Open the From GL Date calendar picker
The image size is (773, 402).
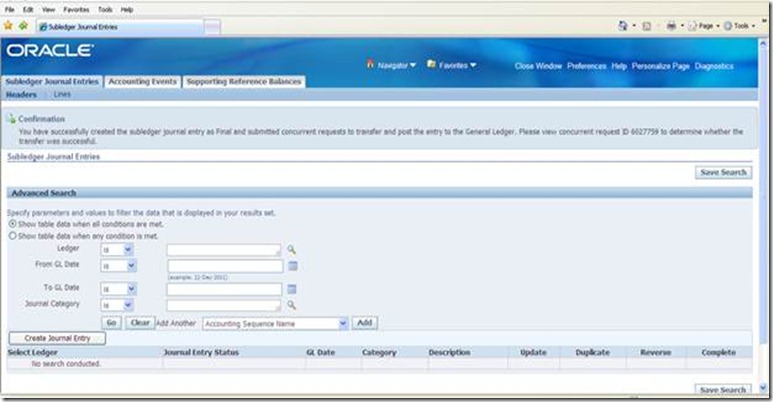click(x=293, y=266)
